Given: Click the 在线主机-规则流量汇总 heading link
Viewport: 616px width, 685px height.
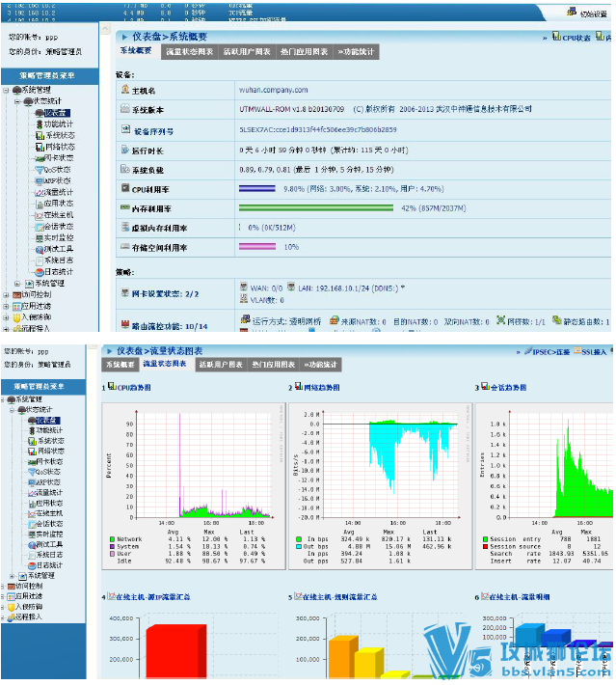Looking at the screenshot, I should [x=339, y=597].
